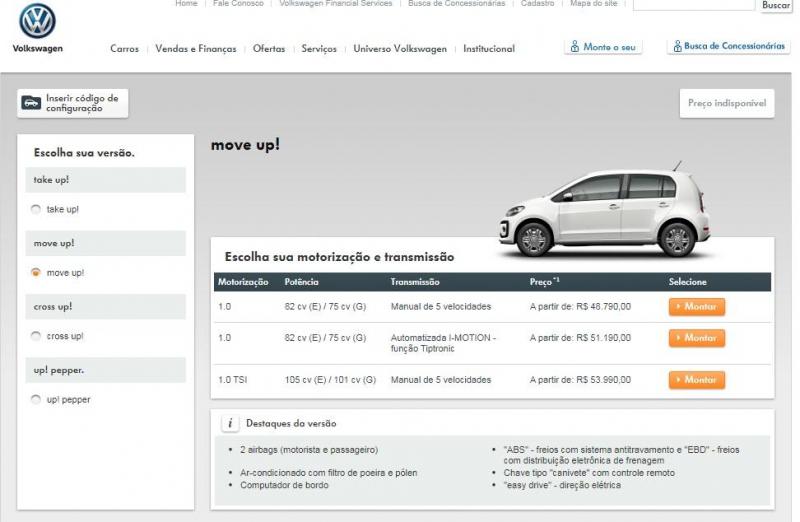Select the move up! radio button

tap(36, 272)
